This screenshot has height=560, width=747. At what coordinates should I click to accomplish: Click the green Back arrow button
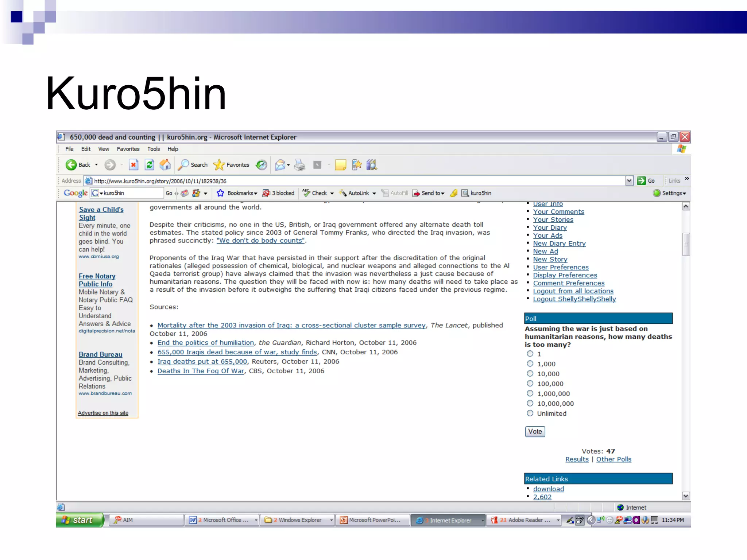coord(71,165)
